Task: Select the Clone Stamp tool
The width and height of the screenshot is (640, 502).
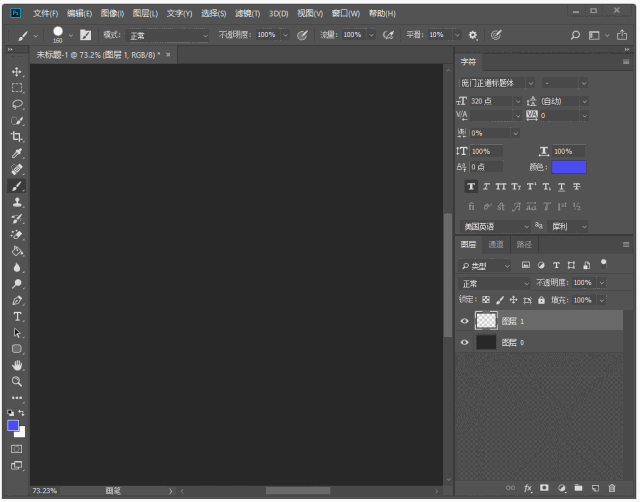Action: [17, 202]
